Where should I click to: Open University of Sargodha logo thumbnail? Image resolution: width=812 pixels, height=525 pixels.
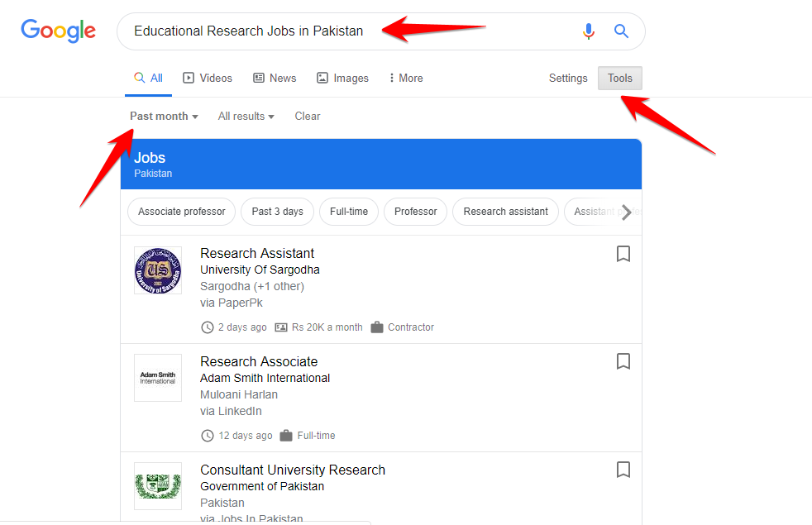pyautogui.click(x=158, y=270)
